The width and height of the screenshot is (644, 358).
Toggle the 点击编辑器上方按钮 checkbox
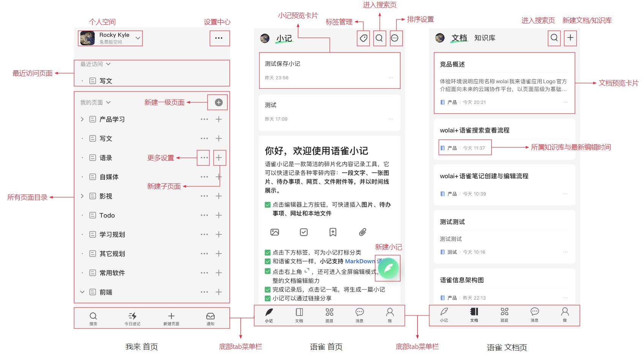[267, 205]
